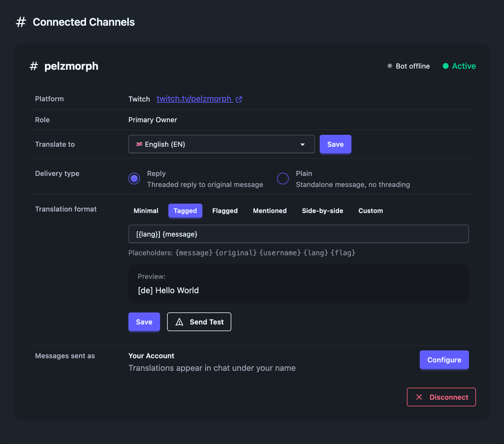Screen dimensions: 504x444
Task: Choose the Tagged translation format
Action: point(185,211)
